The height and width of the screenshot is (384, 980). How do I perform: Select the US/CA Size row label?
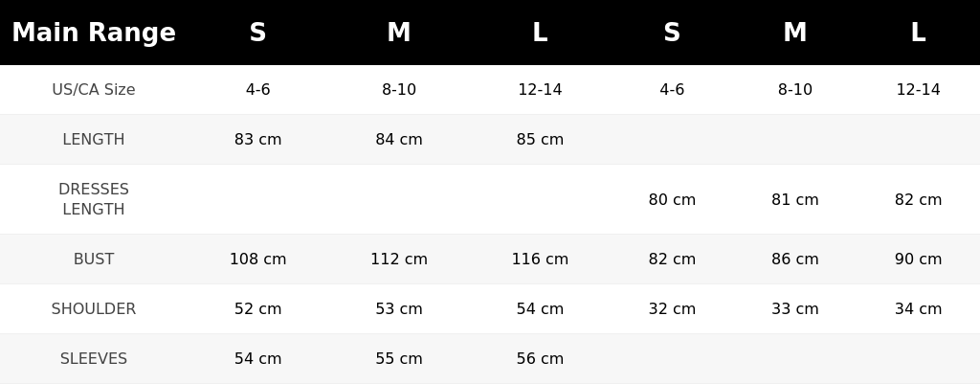(94, 89)
